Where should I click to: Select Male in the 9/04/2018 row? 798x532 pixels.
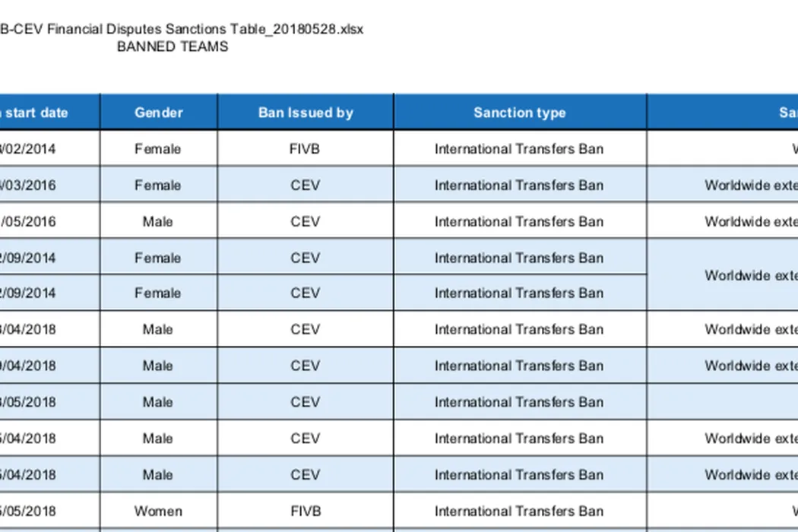pyautogui.click(x=158, y=366)
